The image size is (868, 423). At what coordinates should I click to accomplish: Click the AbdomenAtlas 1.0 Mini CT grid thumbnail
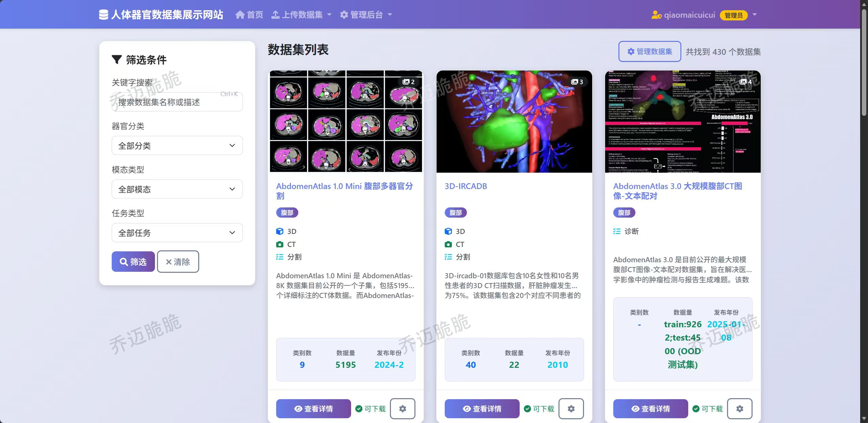pos(346,121)
